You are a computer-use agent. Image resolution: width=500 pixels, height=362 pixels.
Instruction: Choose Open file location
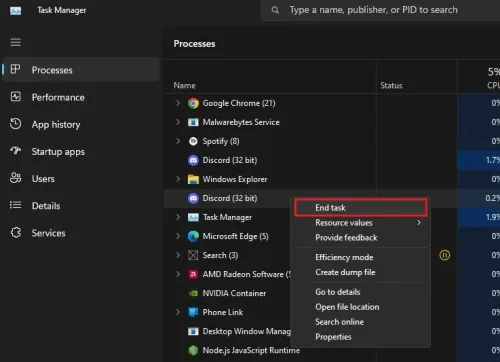click(x=361, y=307)
